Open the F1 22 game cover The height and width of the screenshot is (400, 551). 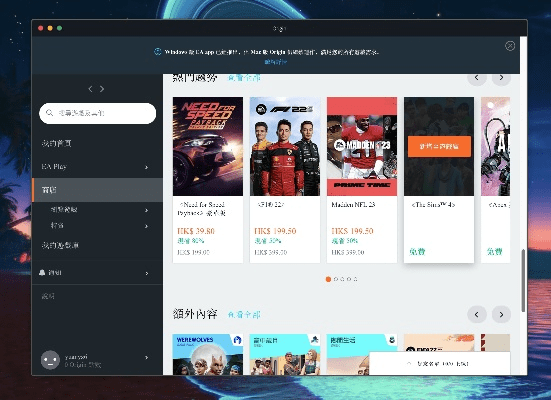click(285, 146)
